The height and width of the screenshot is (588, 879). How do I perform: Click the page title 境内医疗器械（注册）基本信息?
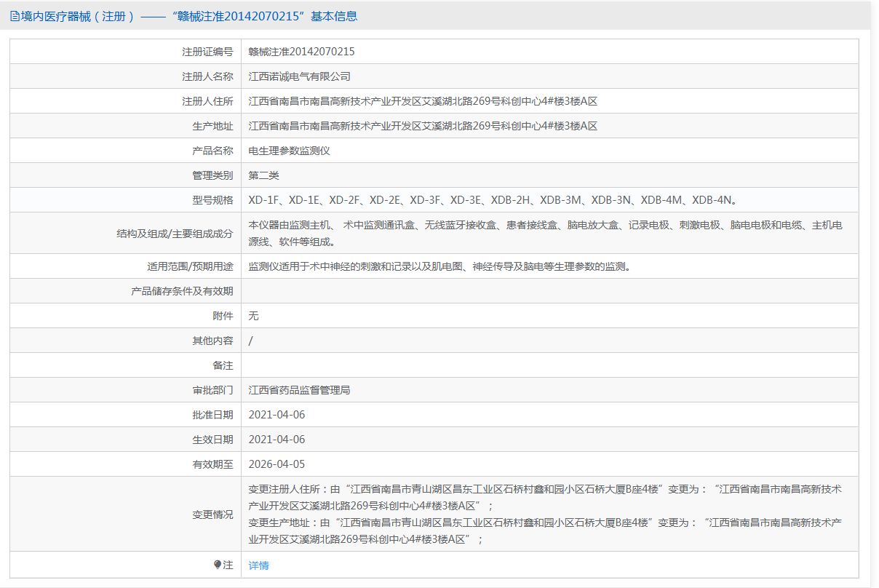189,16
